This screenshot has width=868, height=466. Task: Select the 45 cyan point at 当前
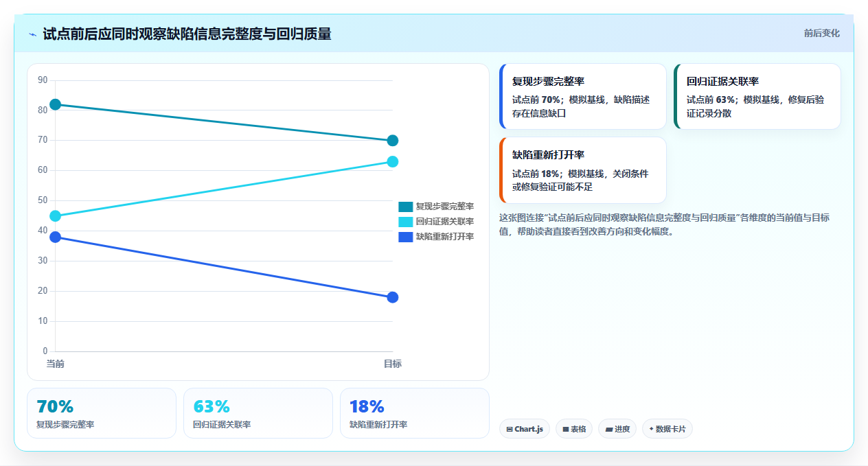56,216
